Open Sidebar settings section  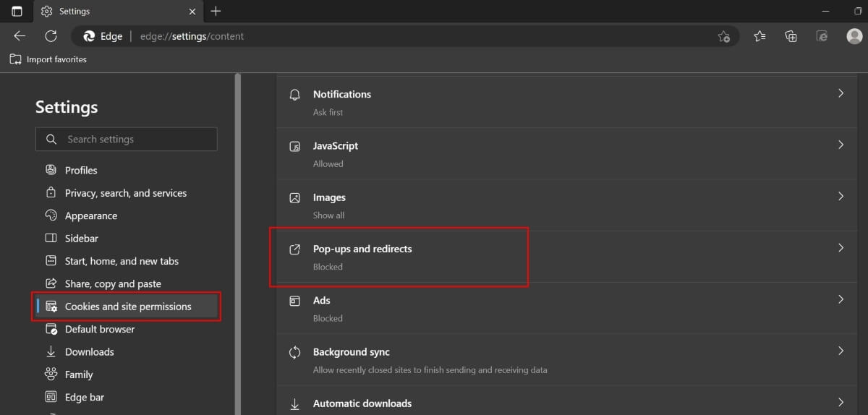pos(126,238)
